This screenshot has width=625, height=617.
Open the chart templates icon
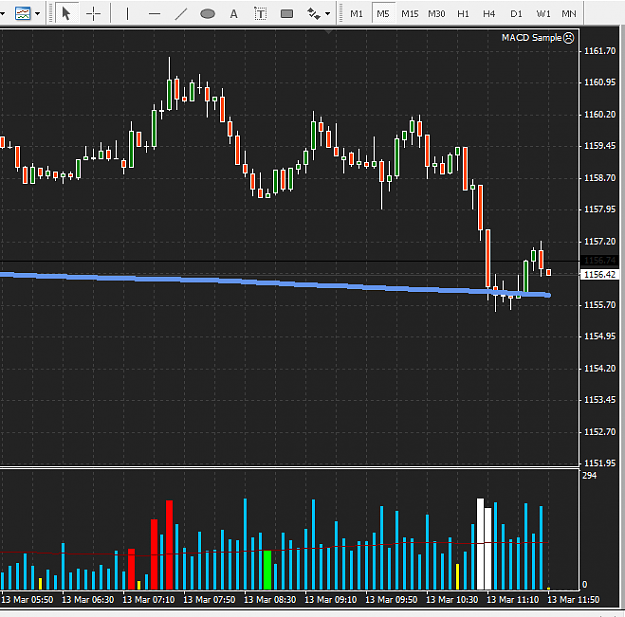pos(23,14)
